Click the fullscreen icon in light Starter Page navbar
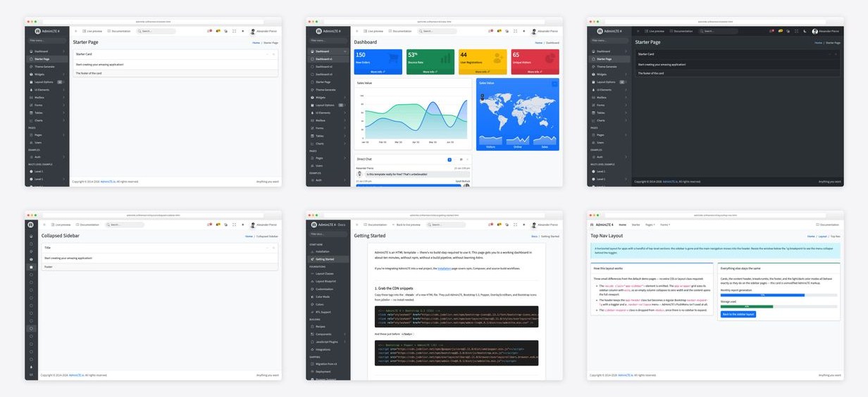The image size is (868, 397). [x=234, y=31]
